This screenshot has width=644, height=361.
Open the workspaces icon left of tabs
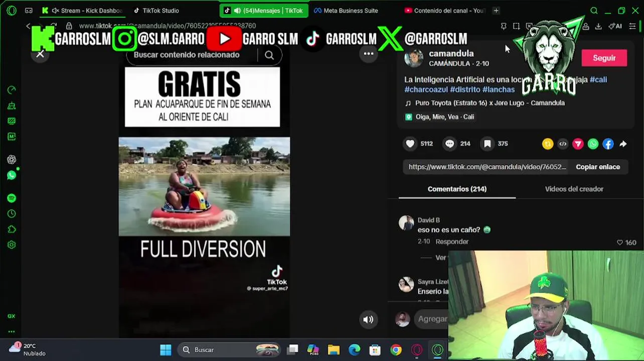click(29, 11)
